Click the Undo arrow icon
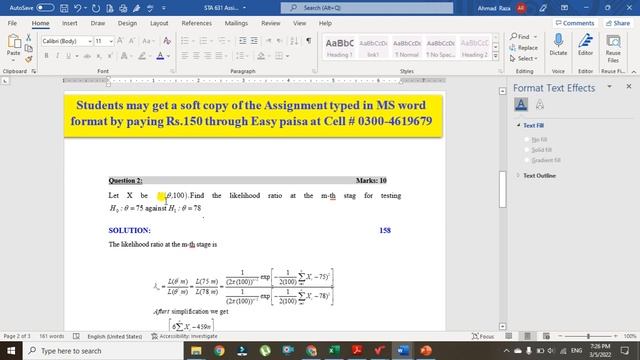 click(x=78, y=8)
